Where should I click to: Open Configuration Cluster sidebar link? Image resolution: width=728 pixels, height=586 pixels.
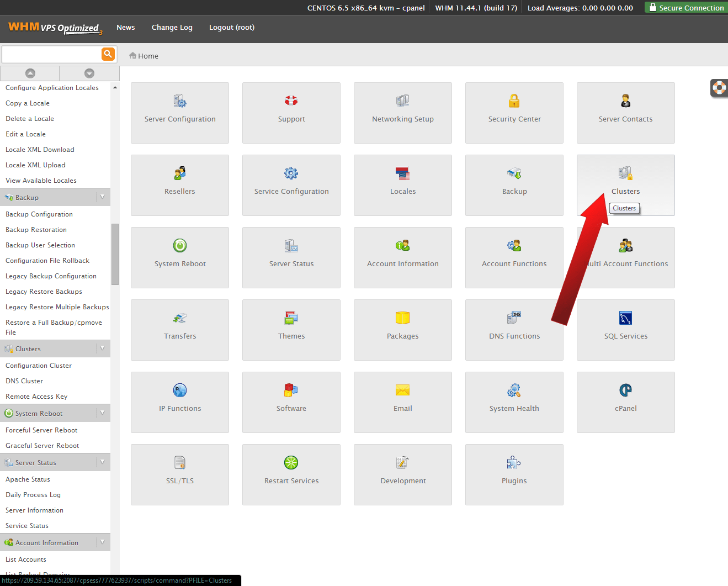point(39,365)
